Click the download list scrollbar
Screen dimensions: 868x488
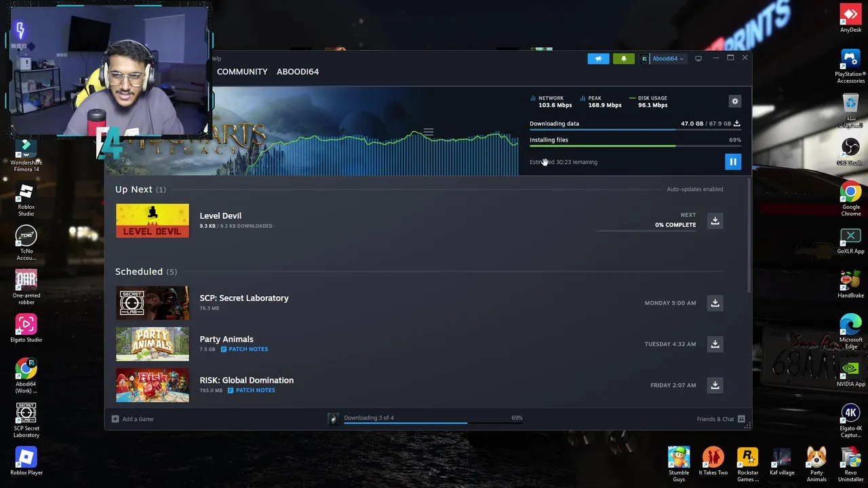749,235
